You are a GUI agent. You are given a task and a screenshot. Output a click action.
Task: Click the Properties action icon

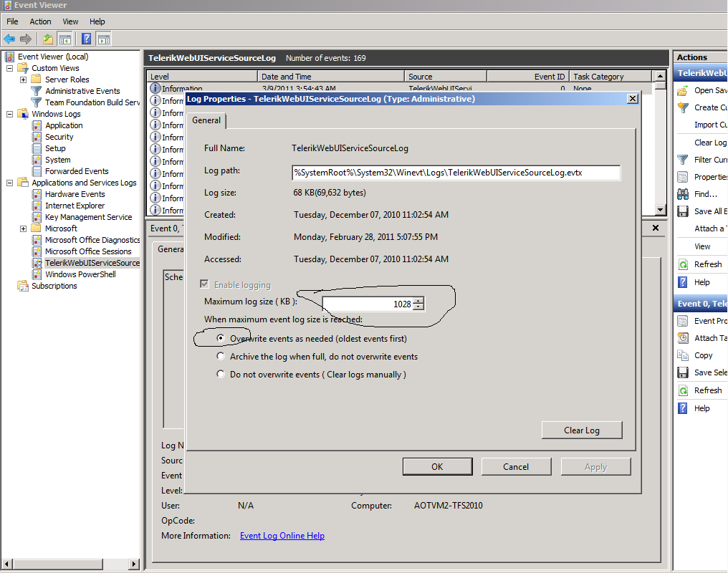click(682, 177)
